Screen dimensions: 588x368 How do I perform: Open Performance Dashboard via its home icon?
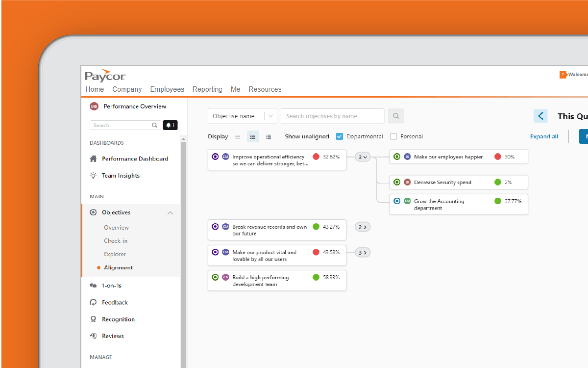click(93, 159)
